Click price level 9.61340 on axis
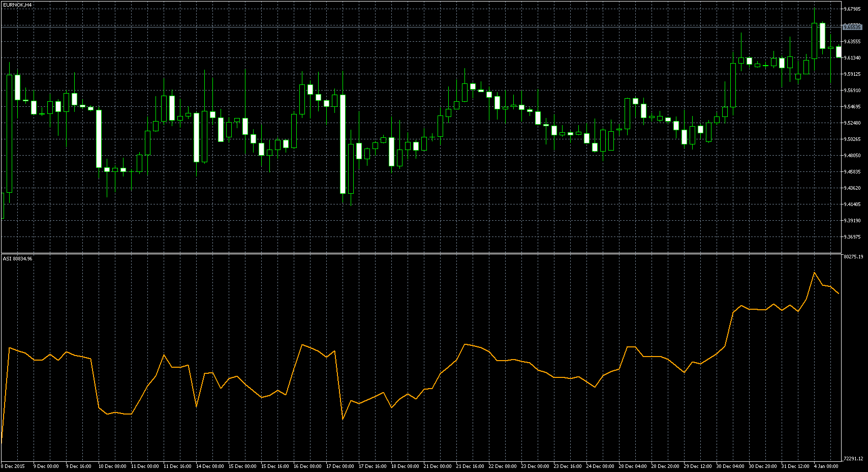The height and width of the screenshot is (472, 868). (x=852, y=58)
